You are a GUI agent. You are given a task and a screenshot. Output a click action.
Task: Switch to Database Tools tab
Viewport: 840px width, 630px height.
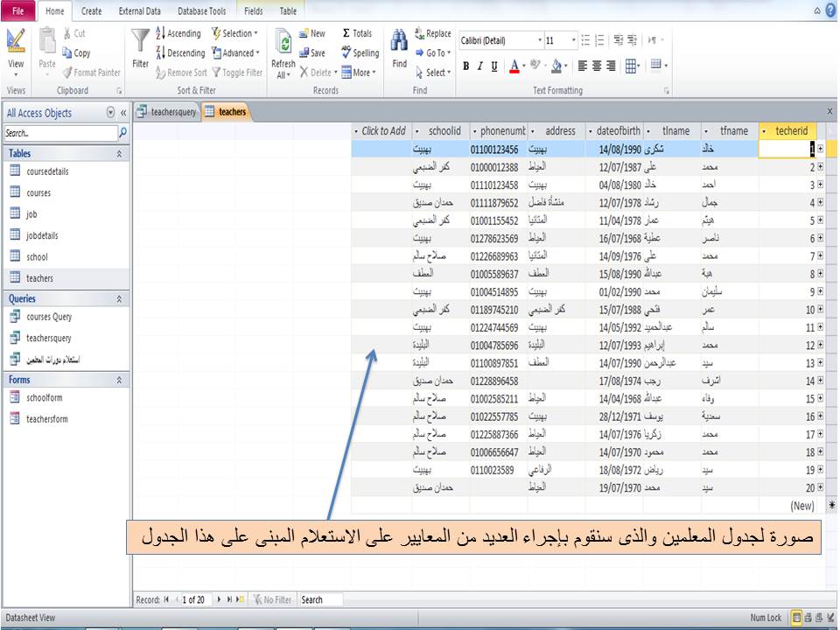tap(201, 10)
